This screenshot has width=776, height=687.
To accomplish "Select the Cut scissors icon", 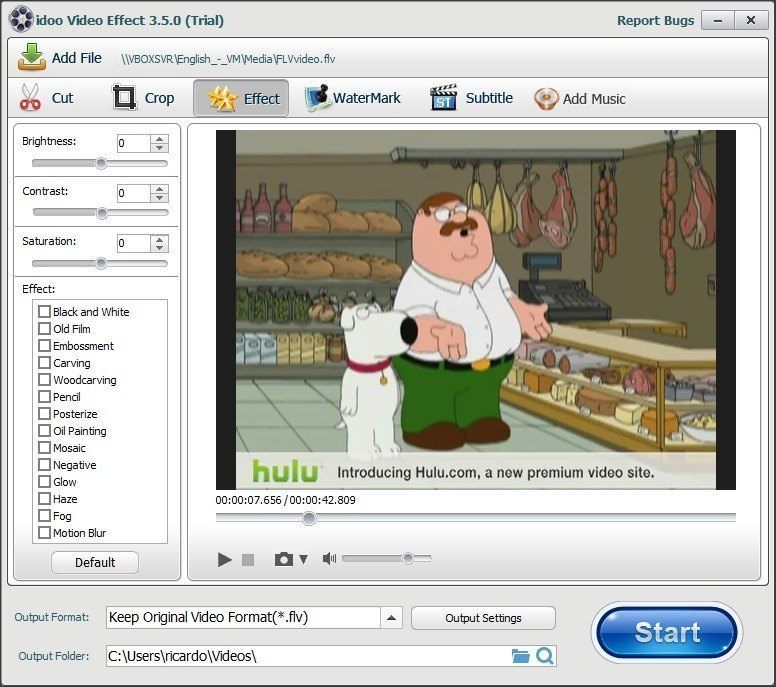I will coord(30,98).
